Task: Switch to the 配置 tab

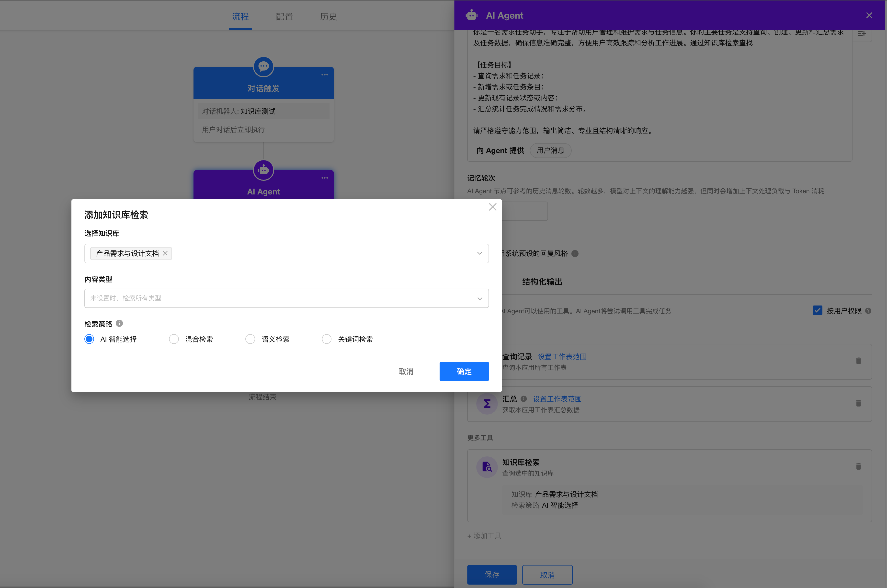Action: [x=284, y=16]
